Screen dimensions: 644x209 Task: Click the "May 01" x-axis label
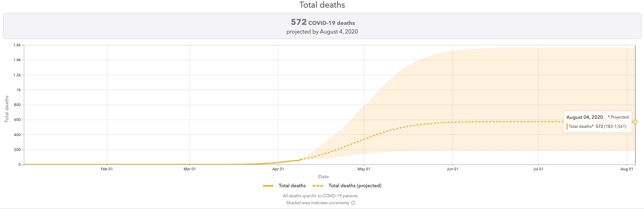pyautogui.click(x=364, y=169)
